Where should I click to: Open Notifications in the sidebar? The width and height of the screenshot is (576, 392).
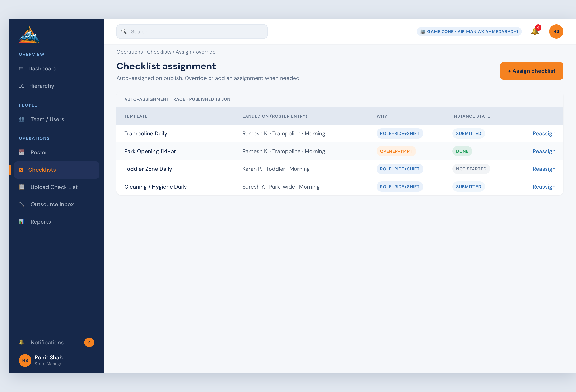(x=56, y=342)
